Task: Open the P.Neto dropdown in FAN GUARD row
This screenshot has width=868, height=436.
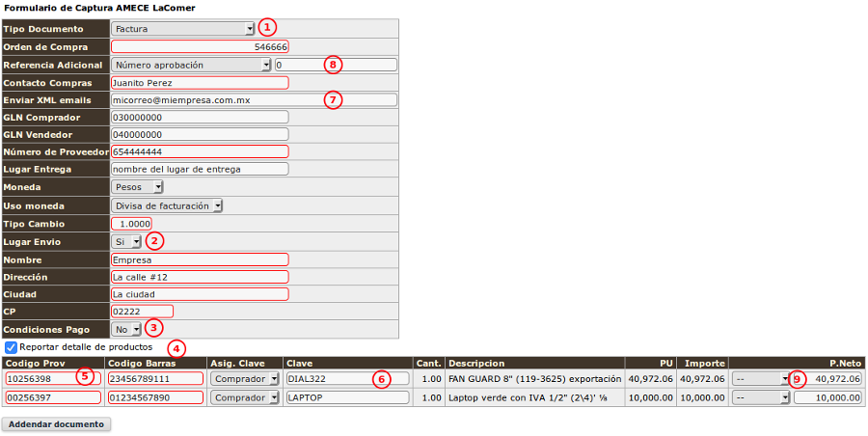Action: [761, 378]
